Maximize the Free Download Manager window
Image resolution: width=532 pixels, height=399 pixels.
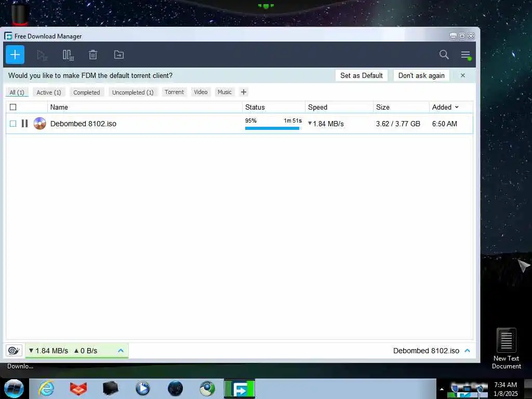tap(462, 36)
